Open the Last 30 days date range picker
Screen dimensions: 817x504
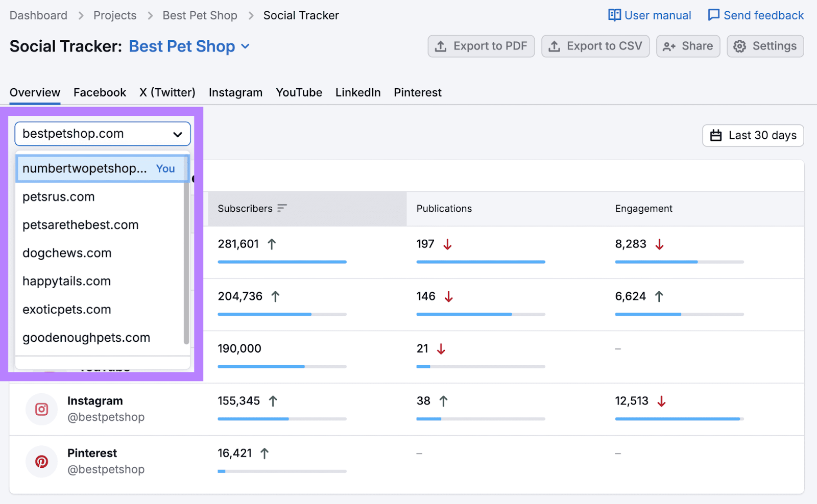coord(753,135)
